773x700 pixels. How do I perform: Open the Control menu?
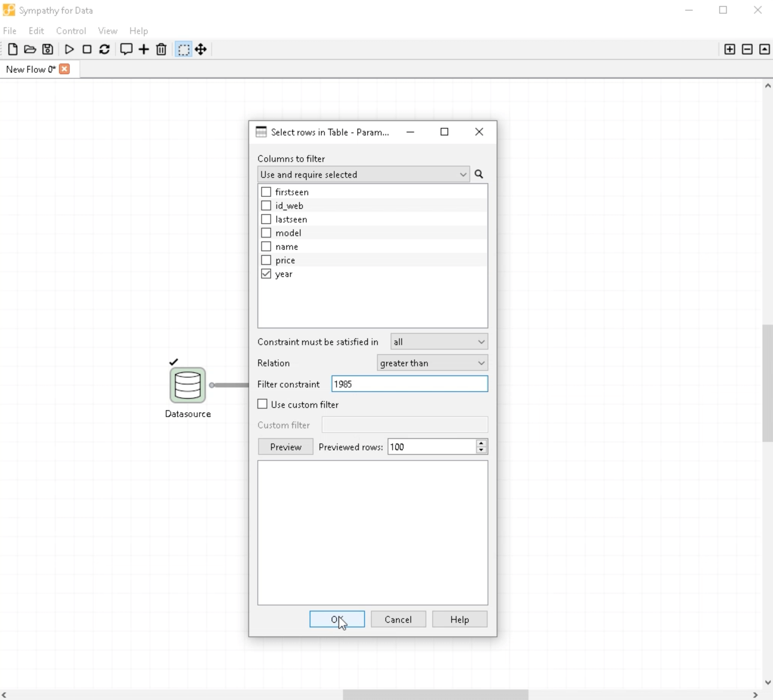[71, 31]
